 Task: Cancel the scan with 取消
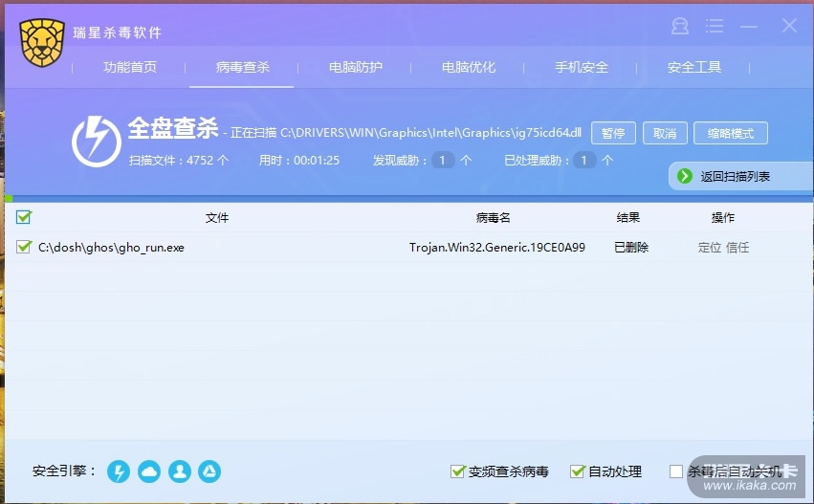coord(665,133)
